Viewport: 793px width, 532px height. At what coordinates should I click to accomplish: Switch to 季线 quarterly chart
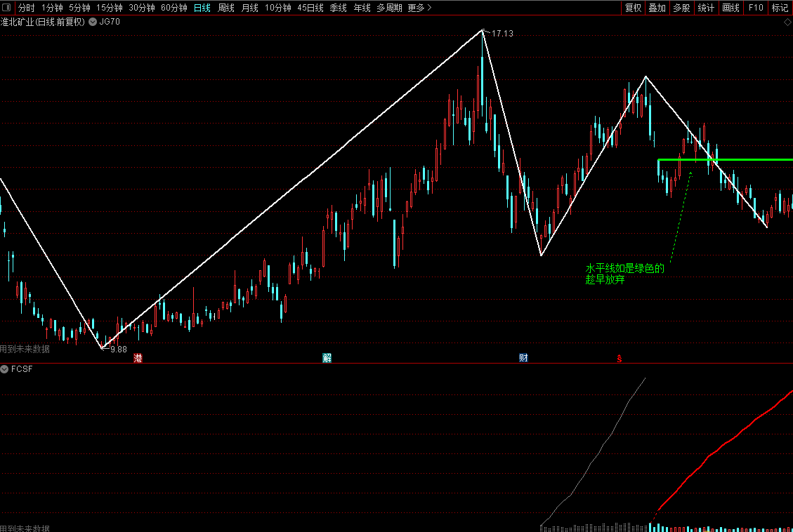339,8
